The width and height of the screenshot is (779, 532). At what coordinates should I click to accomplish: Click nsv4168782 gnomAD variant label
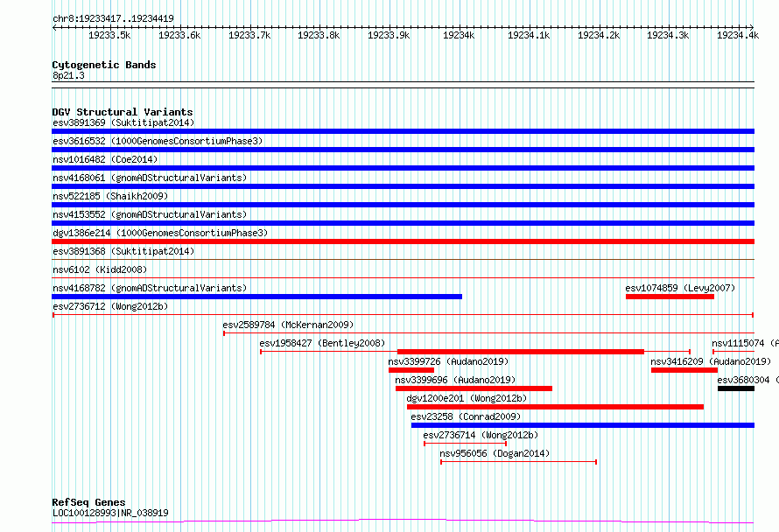click(150, 288)
